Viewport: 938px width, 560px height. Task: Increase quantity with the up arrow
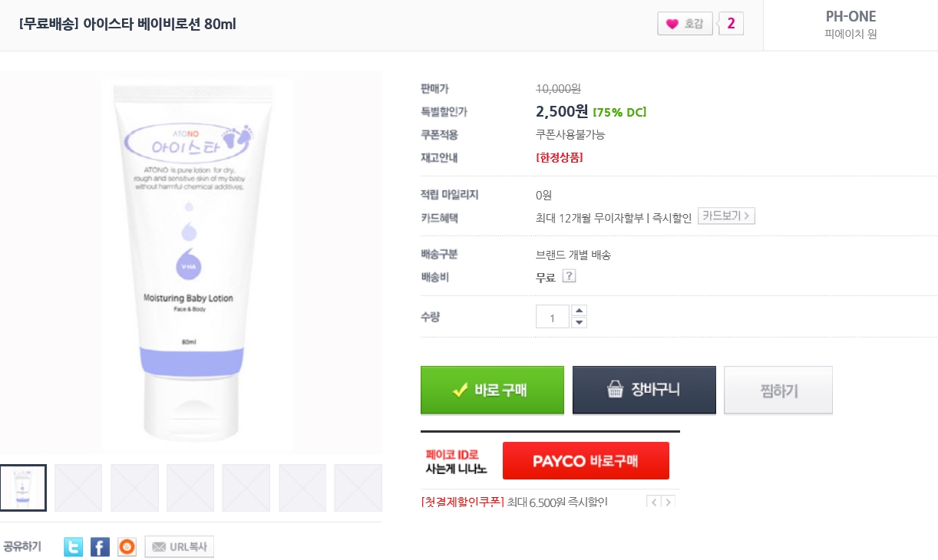point(580,311)
